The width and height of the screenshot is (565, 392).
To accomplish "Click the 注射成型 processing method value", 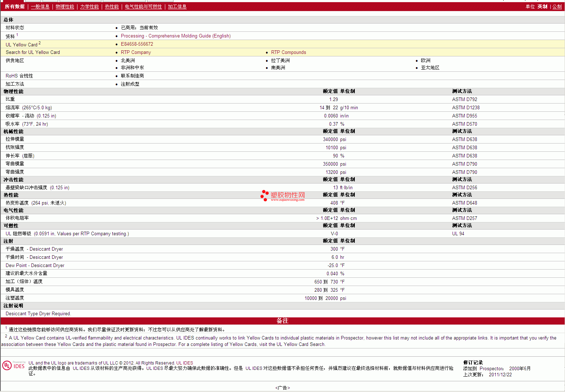I will click(x=130, y=84).
